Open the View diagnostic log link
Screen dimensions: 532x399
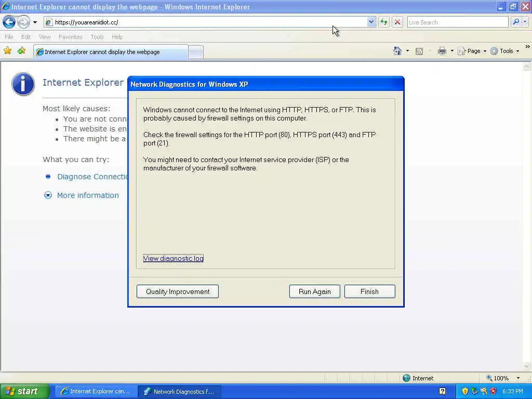174,259
